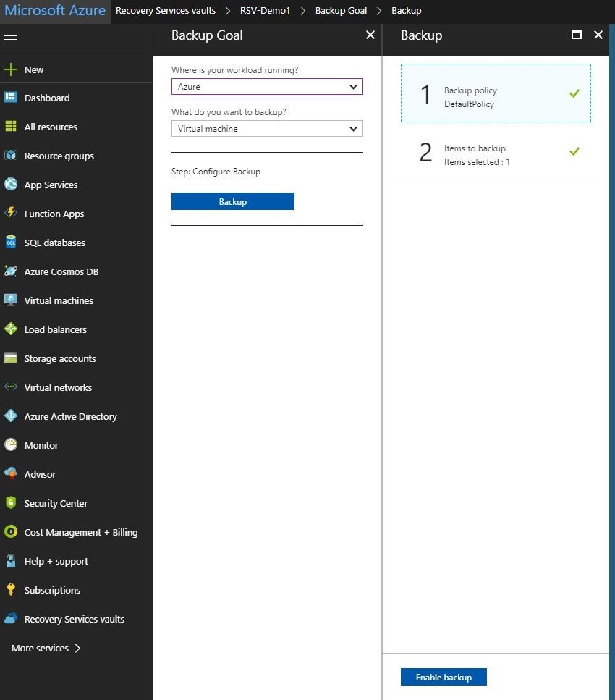This screenshot has height=700, width=615.
Task: Select step 1 Backup policy DefaultPolicy
Action: [496, 93]
